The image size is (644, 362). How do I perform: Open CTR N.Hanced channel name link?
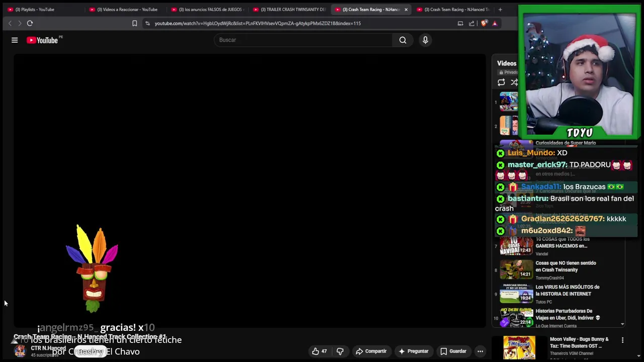48,348
